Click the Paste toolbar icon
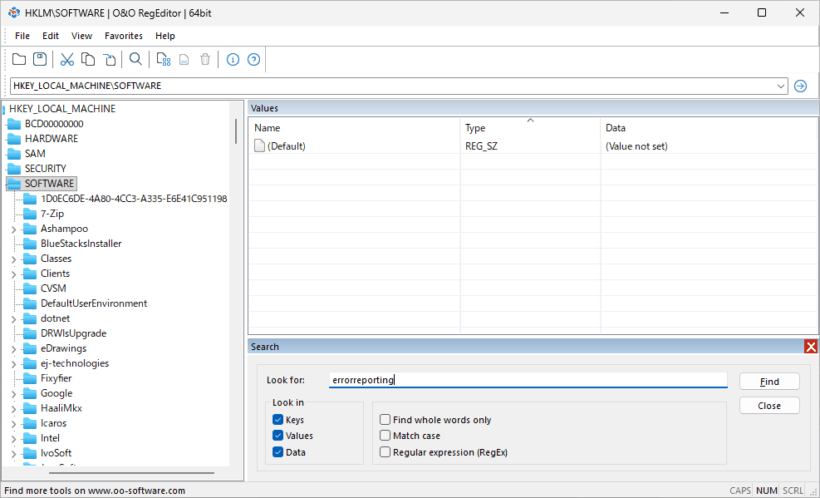The width and height of the screenshot is (820, 498). 109,60
